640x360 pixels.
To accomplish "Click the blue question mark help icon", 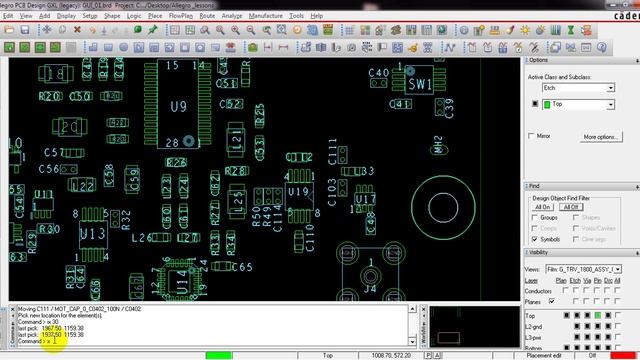I will click(602, 47).
